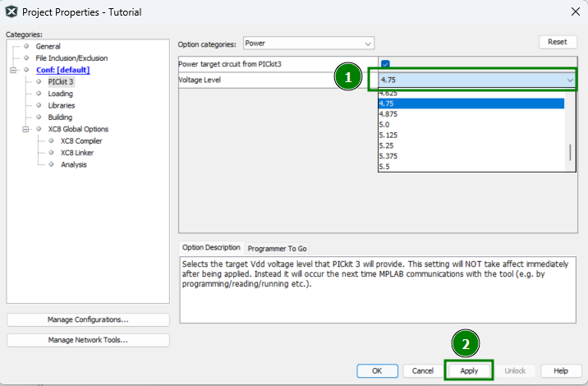
Task: Click Manage Configurations button
Action: pos(88,319)
